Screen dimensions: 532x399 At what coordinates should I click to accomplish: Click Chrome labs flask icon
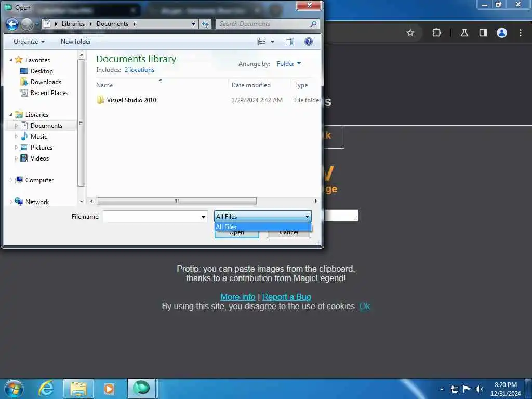pos(464,33)
